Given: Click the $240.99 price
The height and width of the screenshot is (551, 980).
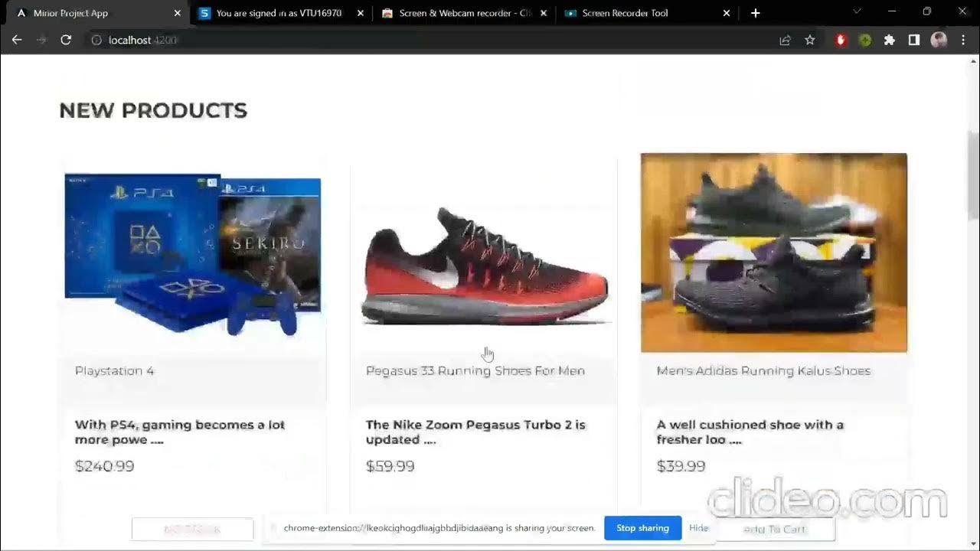Looking at the screenshot, I should click(104, 466).
